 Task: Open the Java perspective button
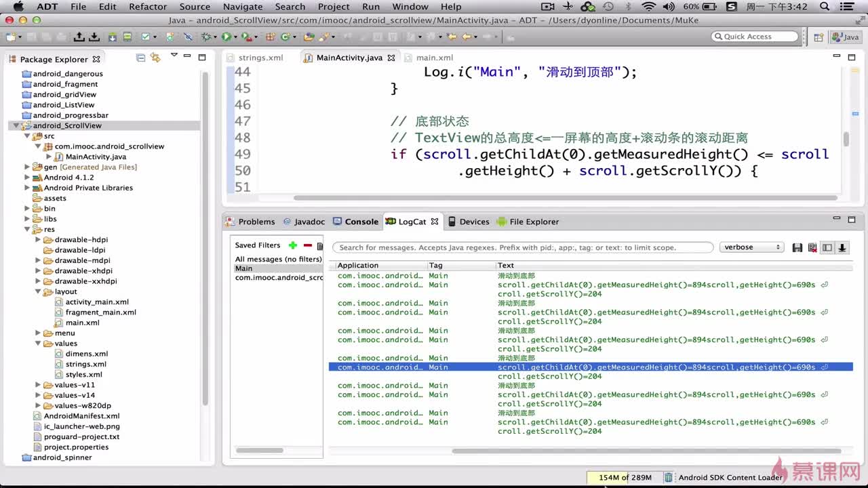[x=846, y=37]
